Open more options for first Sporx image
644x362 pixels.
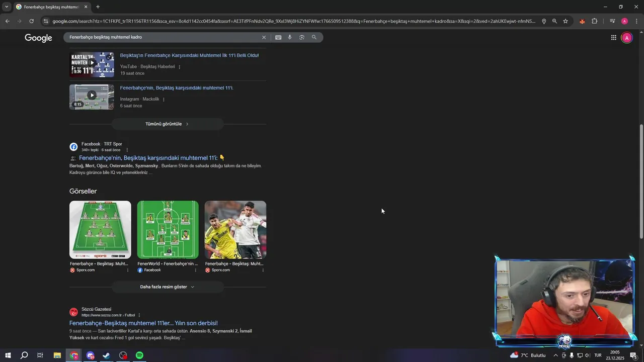[x=128, y=270]
